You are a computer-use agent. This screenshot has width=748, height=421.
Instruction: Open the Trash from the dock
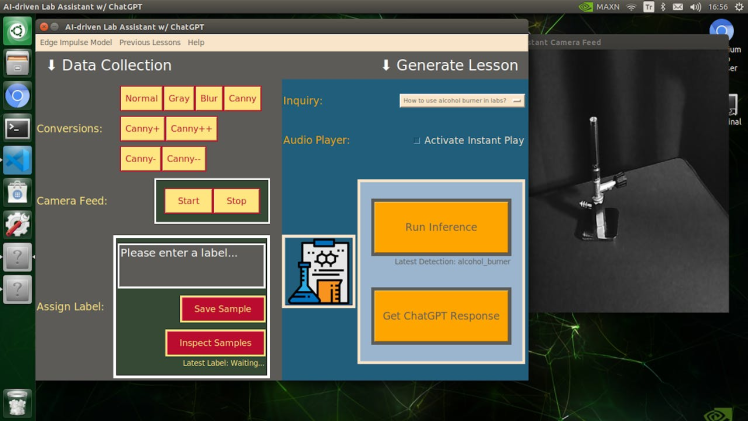tap(18, 403)
